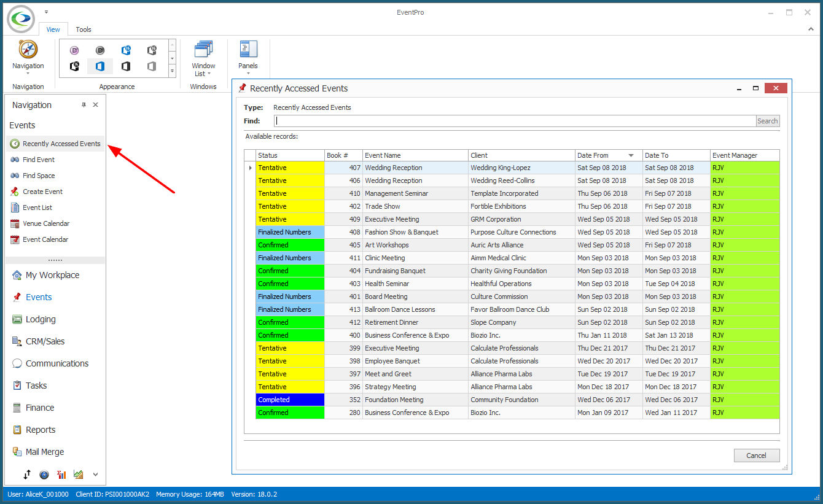
Task: Expand the Appearance skin gallery
Action: (173, 72)
